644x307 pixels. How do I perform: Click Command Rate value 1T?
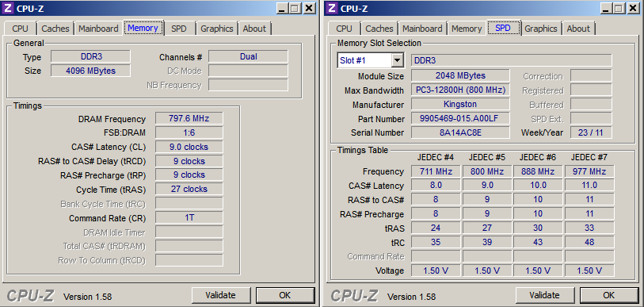(189, 217)
